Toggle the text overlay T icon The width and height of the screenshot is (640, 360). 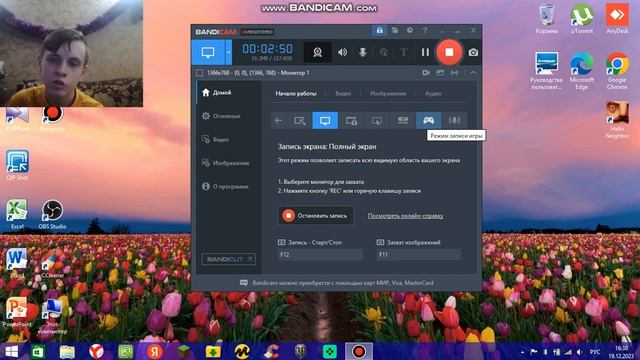click(x=404, y=52)
